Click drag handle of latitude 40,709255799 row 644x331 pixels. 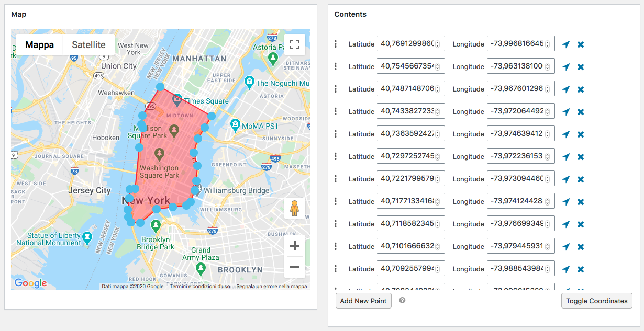[x=336, y=269]
